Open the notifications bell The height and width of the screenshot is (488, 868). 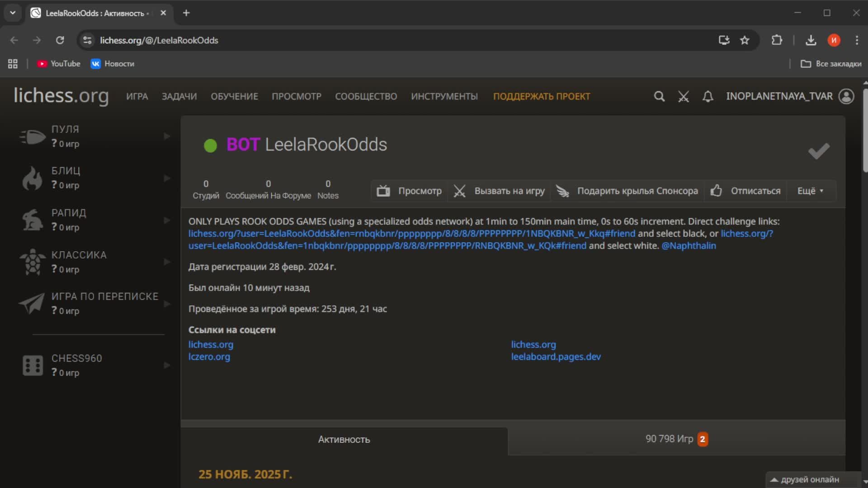708,96
